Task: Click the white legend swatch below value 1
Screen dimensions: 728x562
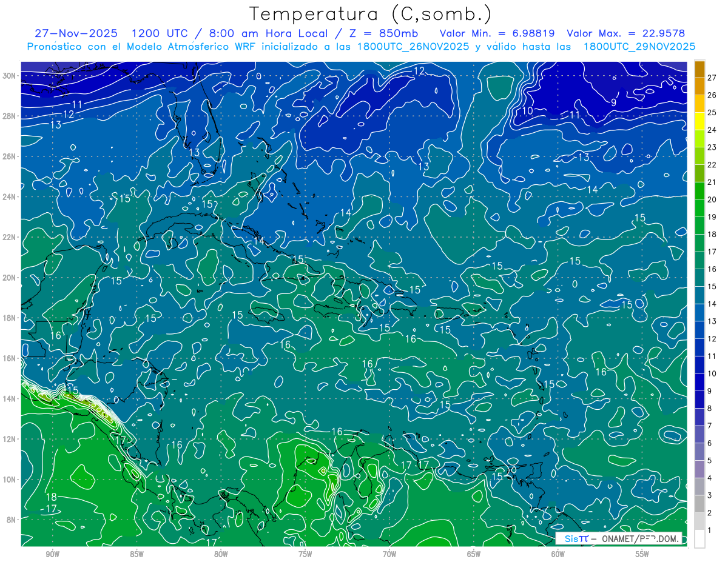Action: pos(699,539)
